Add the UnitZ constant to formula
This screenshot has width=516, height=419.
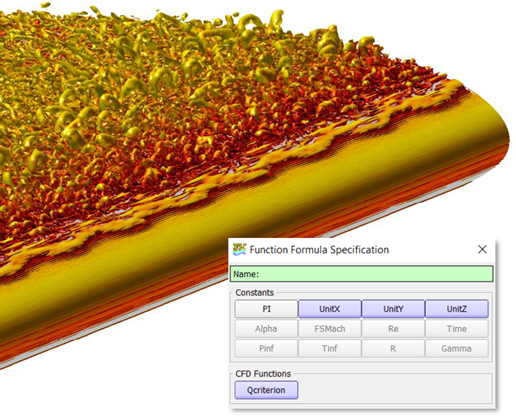[x=457, y=309]
